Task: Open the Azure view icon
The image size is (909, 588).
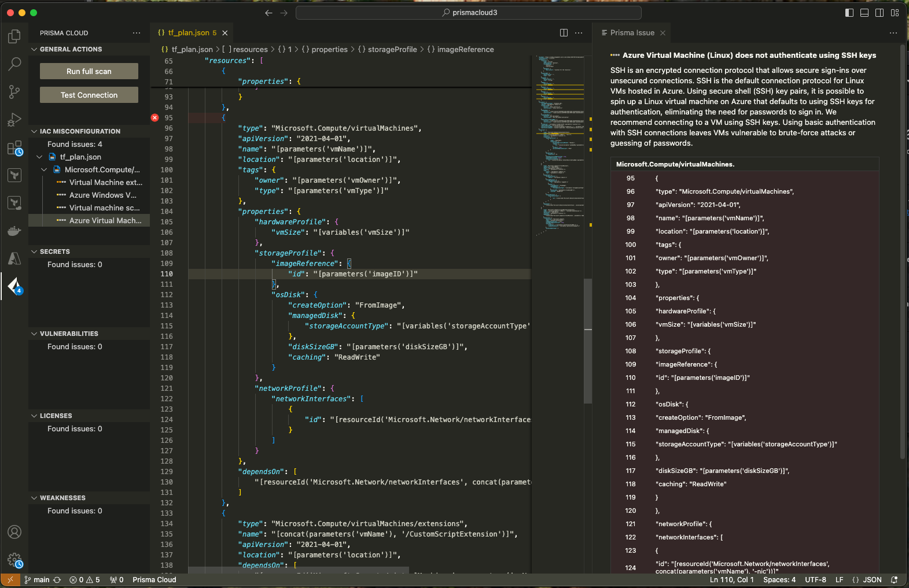Action: pos(14,258)
